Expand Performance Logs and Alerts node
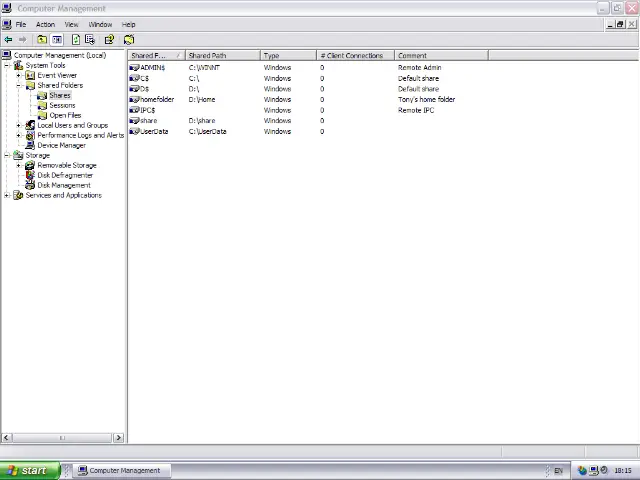Screen dimensions: 640x480 (x=18, y=135)
